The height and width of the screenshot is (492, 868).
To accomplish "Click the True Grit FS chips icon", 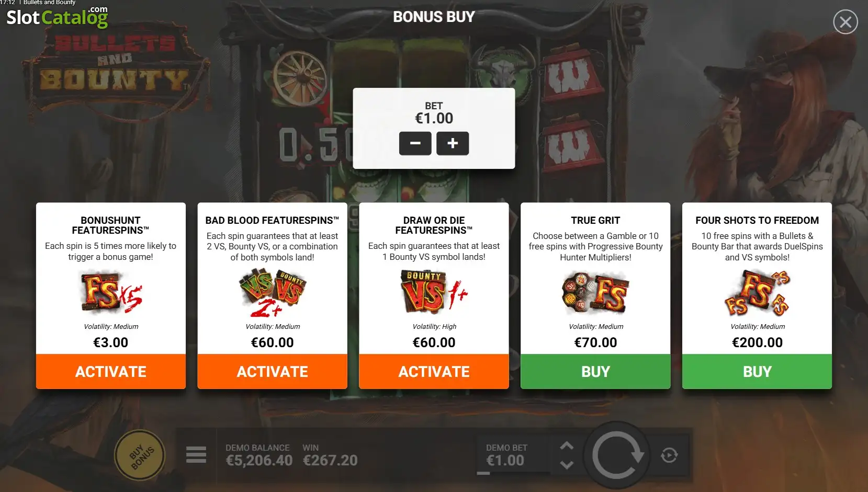I will pos(595,292).
